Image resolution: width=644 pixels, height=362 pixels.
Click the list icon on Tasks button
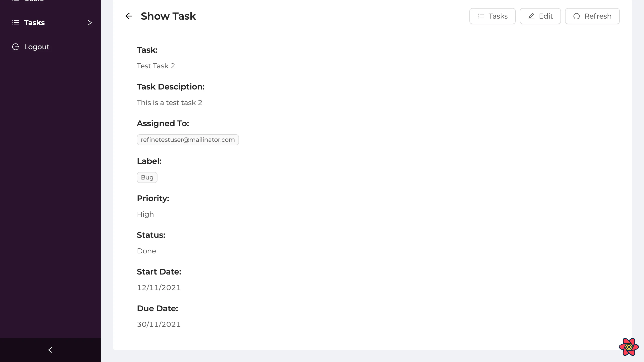[481, 16]
